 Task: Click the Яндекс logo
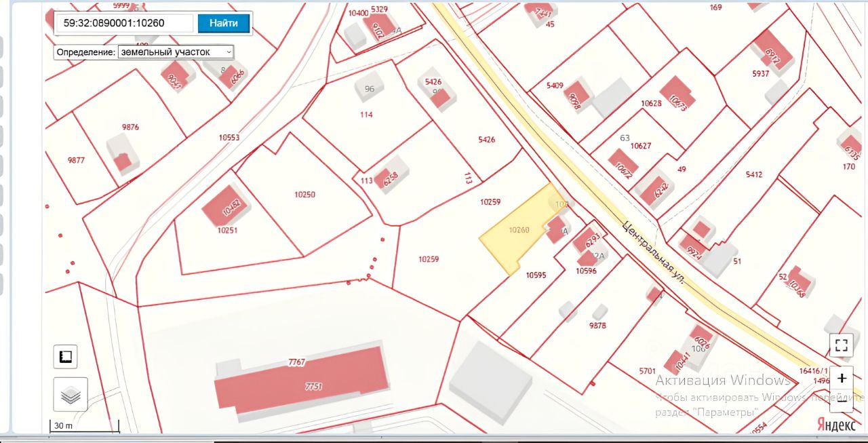[835, 423]
